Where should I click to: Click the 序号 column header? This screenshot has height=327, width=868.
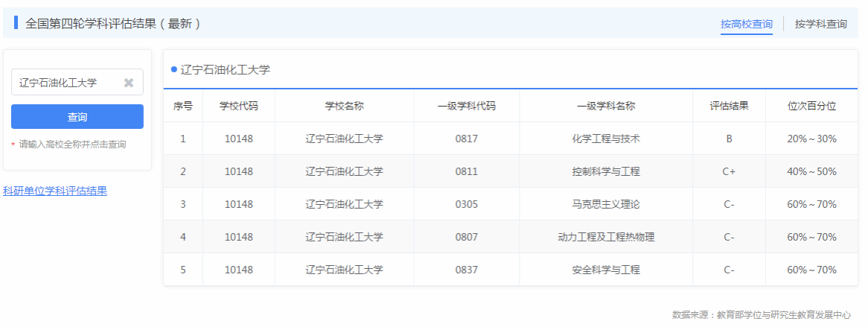pyautogui.click(x=183, y=106)
